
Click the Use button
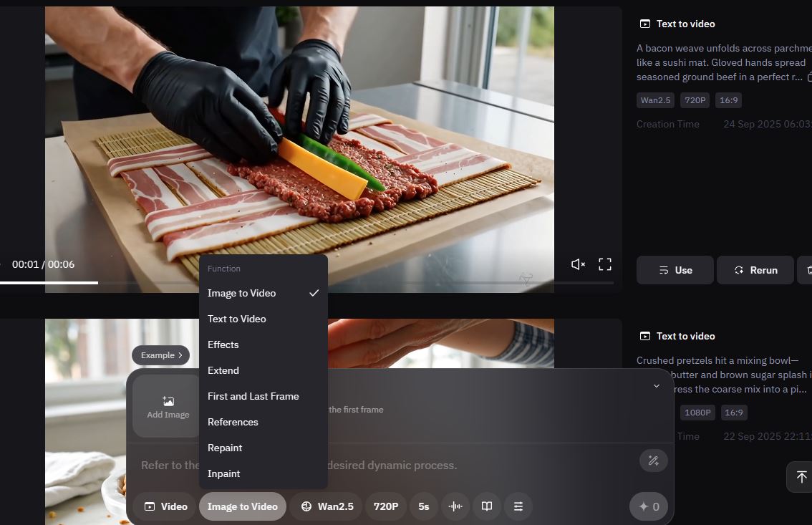(x=675, y=270)
